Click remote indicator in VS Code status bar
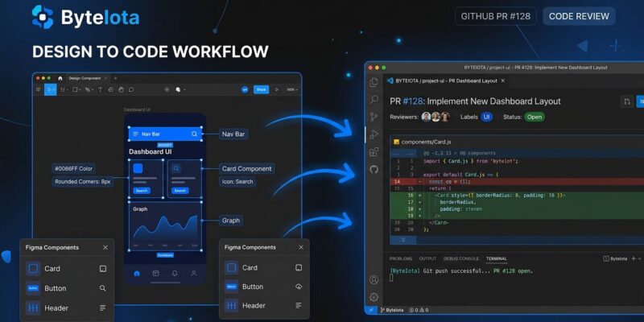 pyautogui.click(x=371, y=310)
